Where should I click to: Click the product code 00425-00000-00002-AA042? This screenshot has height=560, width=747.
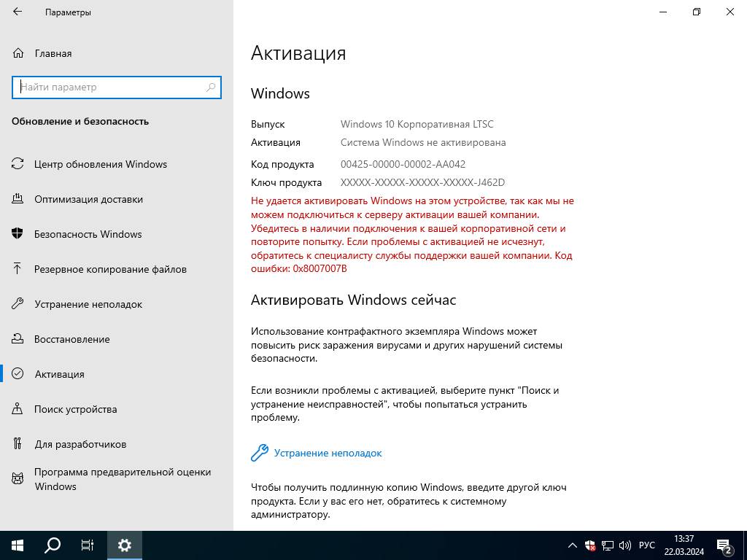pyautogui.click(x=403, y=164)
